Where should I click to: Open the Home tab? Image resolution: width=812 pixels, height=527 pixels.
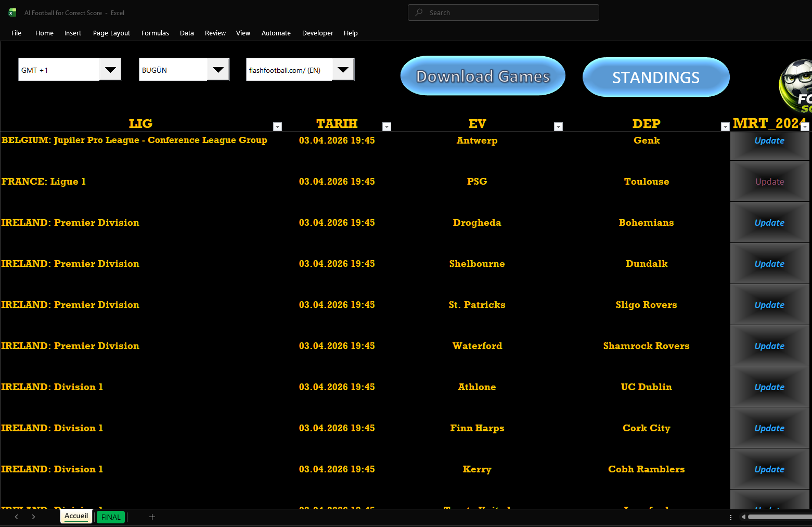click(44, 33)
